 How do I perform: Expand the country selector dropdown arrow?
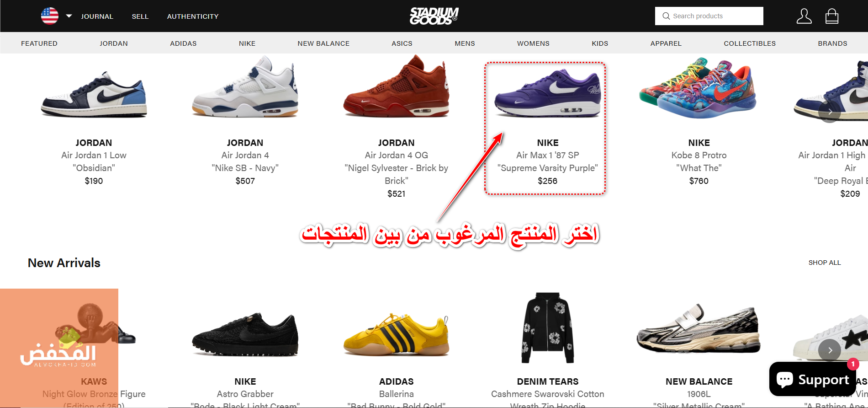click(x=69, y=16)
